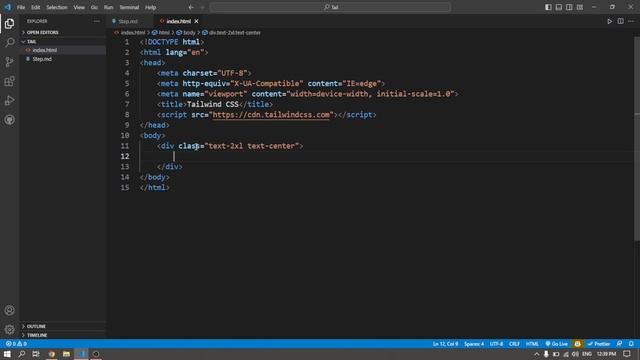The height and width of the screenshot is (360, 640).
Task: Click the orange face icon in status bar
Action: (577, 344)
